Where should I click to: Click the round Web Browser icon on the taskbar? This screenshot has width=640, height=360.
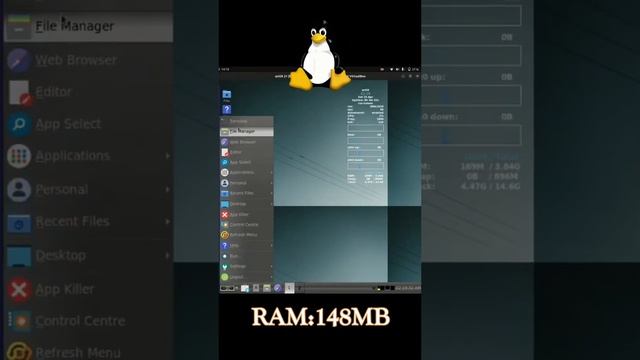coord(278,288)
